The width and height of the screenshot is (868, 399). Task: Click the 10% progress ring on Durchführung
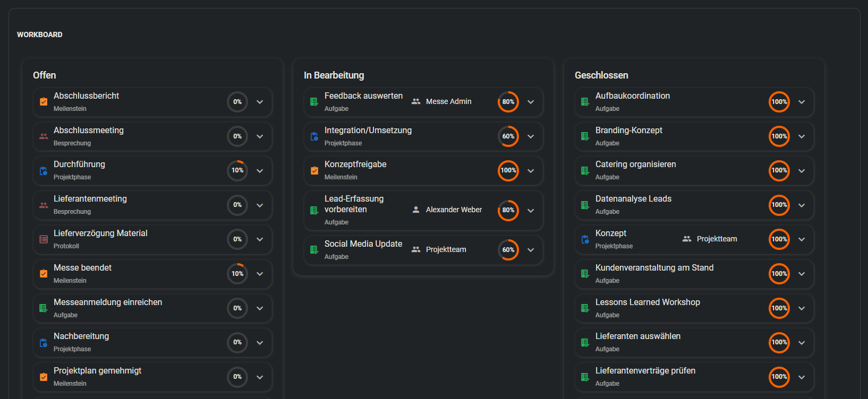coord(237,170)
